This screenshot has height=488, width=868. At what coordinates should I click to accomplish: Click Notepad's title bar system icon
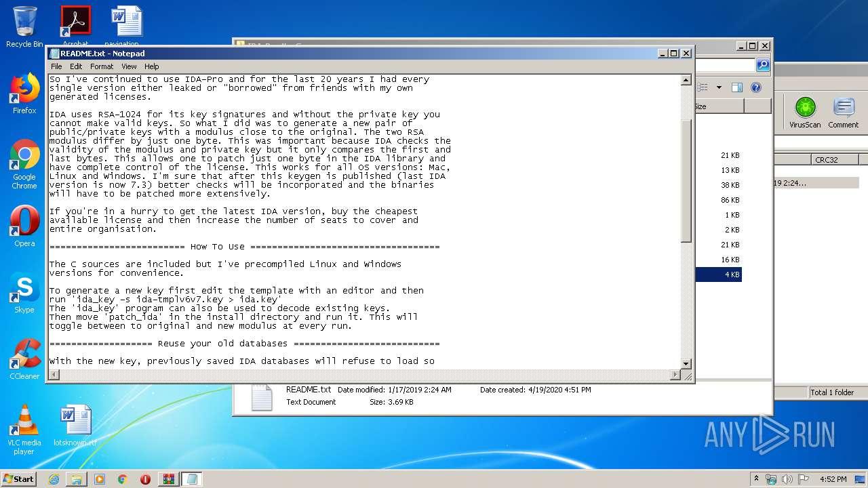(x=54, y=54)
